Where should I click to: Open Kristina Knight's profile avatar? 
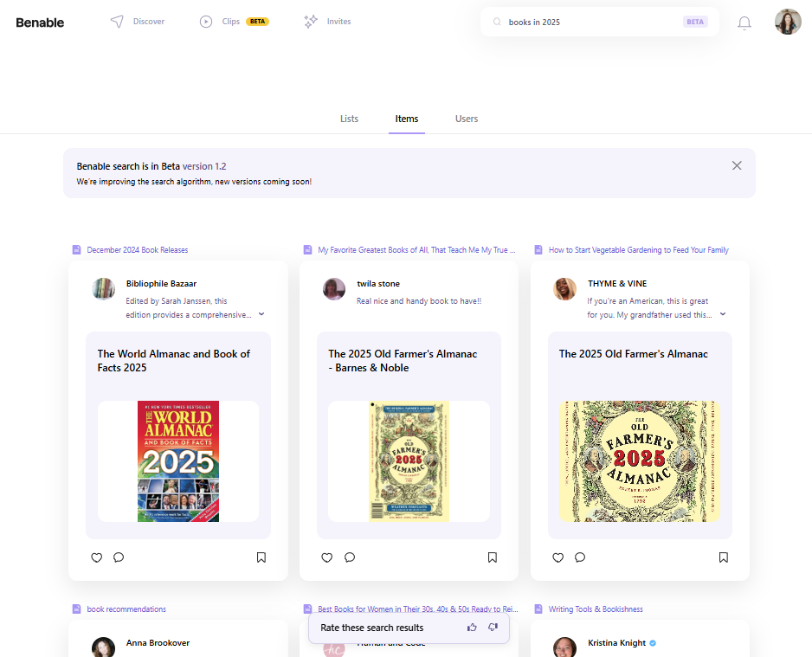click(565, 647)
